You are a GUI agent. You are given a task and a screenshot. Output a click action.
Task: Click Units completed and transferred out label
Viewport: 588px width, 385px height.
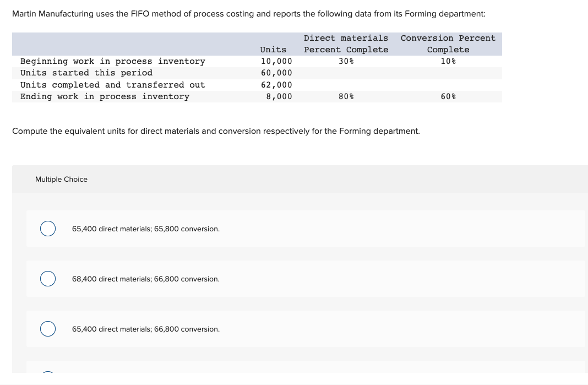point(113,85)
